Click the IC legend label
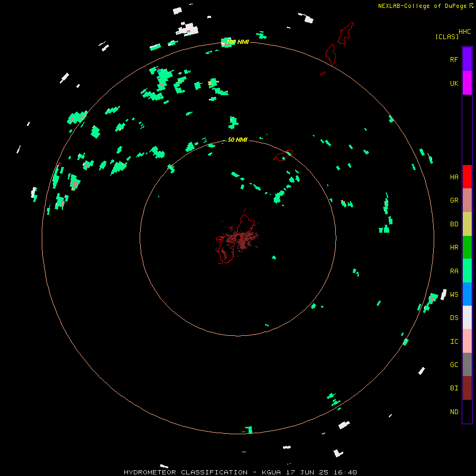Viewport: 476px width, 476px height. pos(454,342)
